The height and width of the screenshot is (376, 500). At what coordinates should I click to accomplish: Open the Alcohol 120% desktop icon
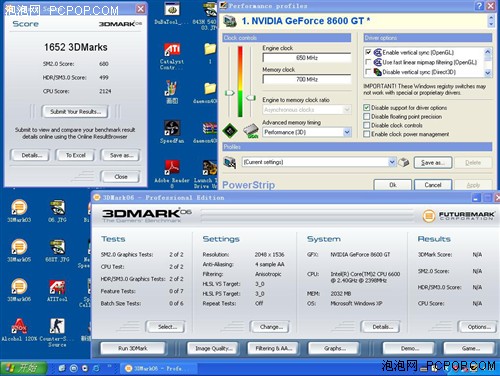click(x=19, y=330)
